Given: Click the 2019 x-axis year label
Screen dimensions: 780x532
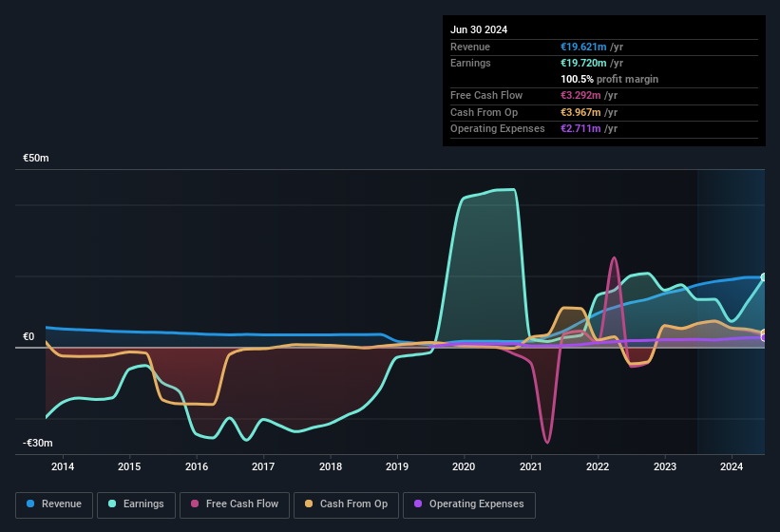Looking at the screenshot, I should [x=397, y=466].
